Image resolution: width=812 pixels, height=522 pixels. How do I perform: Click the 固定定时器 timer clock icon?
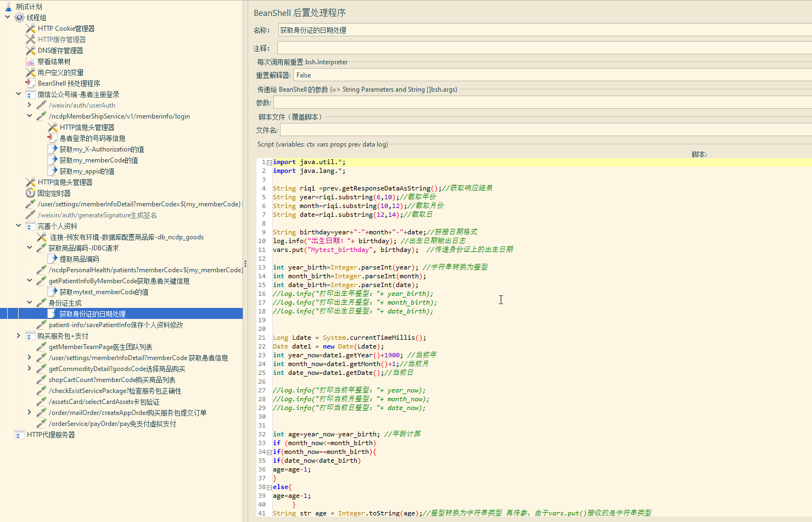click(31, 193)
